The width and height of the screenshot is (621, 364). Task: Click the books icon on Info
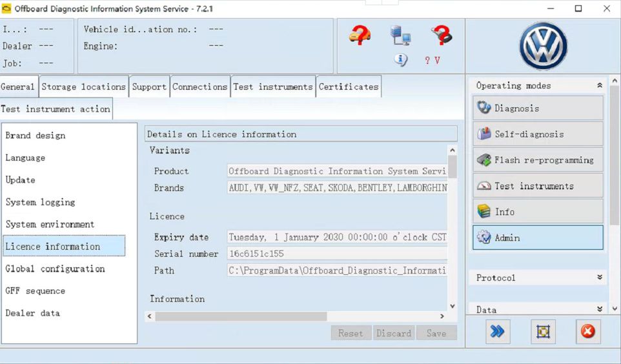[x=484, y=212]
